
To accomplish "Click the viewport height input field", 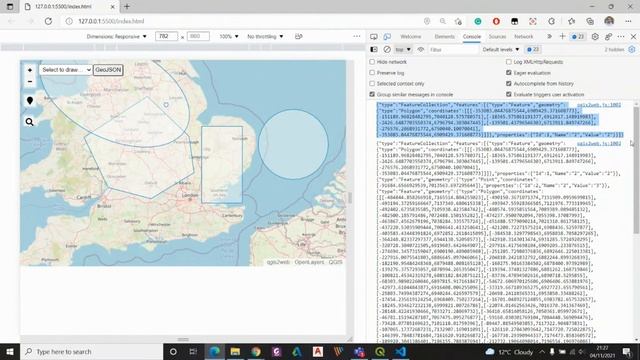I will [198, 36].
